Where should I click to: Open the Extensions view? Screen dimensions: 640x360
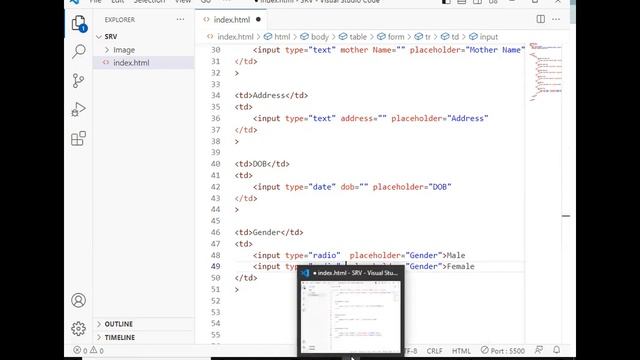tap(78, 138)
